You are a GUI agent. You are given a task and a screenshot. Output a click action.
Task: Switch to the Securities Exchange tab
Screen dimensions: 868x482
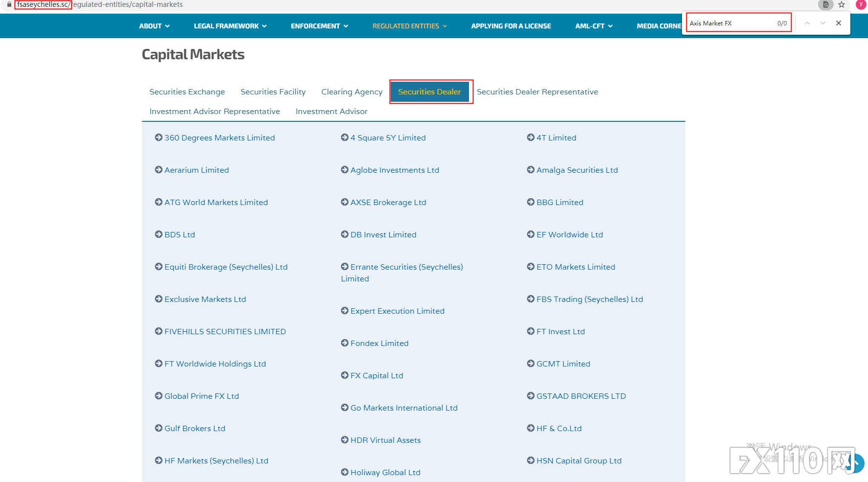pyautogui.click(x=187, y=92)
